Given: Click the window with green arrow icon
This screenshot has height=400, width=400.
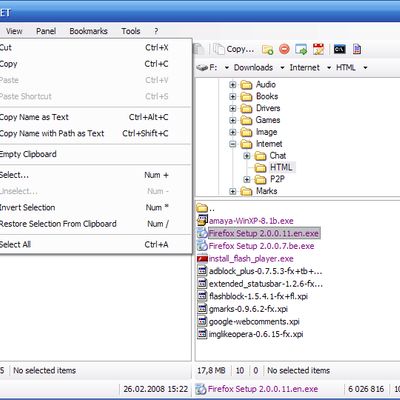Looking at the screenshot, I should 301,49.
